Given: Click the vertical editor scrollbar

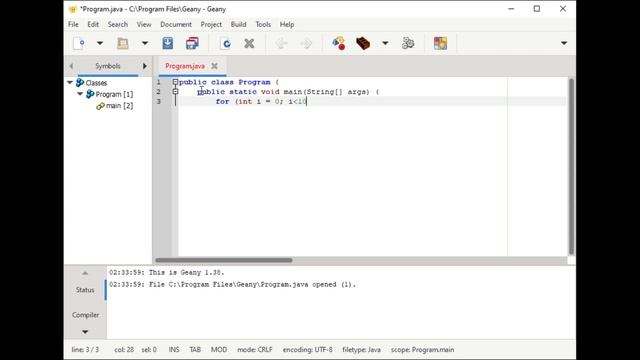Looking at the screenshot, I should pos(571,167).
